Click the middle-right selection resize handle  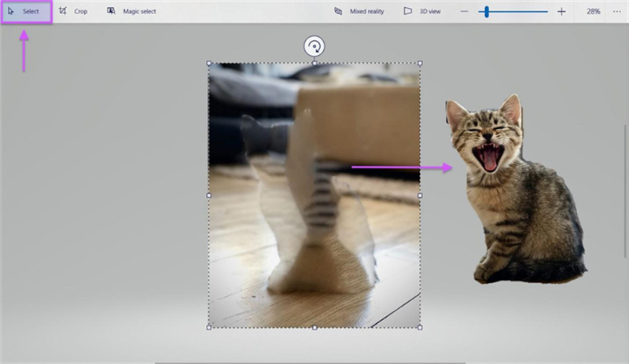pos(419,195)
